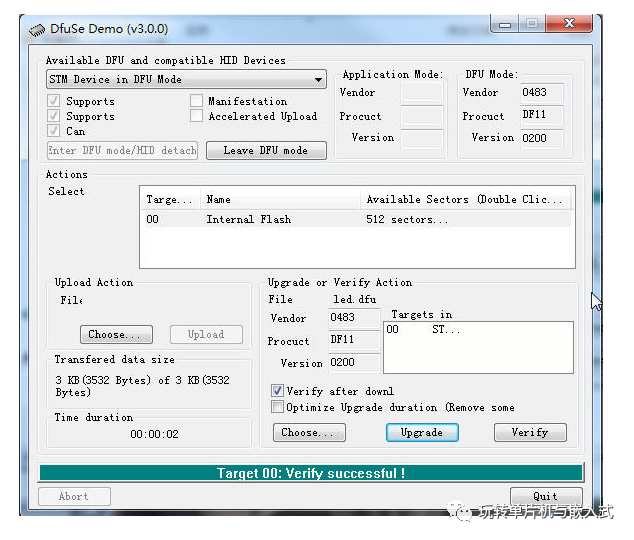Click the Upload button

pos(206,335)
